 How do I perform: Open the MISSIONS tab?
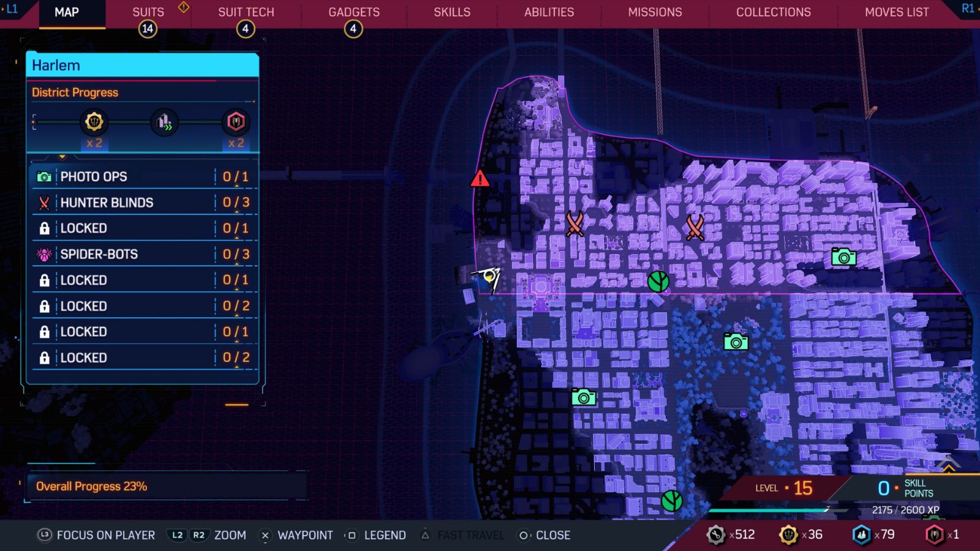point(654,12)
